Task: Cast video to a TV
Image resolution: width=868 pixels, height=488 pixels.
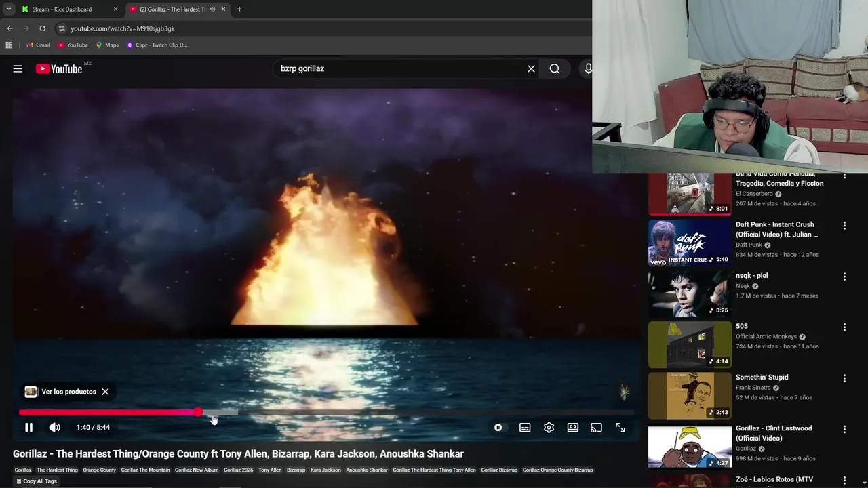Action: click(x=596, y=428)
